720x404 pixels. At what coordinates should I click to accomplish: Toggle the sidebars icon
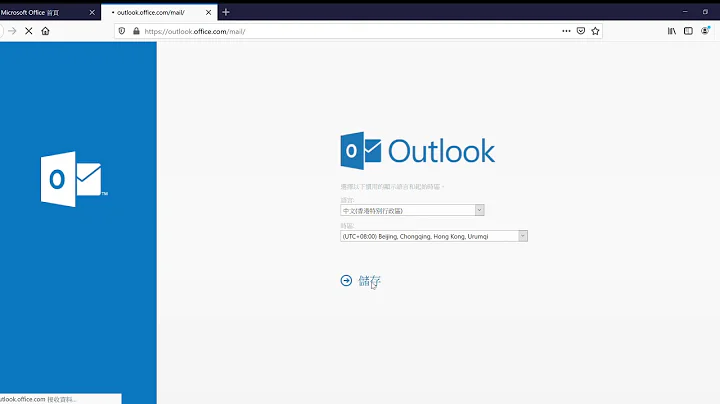[688, 31]
